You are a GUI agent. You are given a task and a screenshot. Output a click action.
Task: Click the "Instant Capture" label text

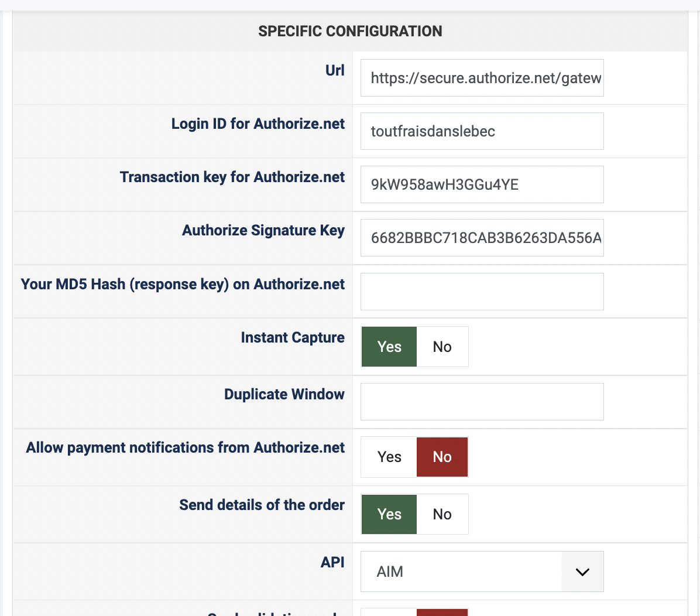pyautogui.click(x=293, y=337)
